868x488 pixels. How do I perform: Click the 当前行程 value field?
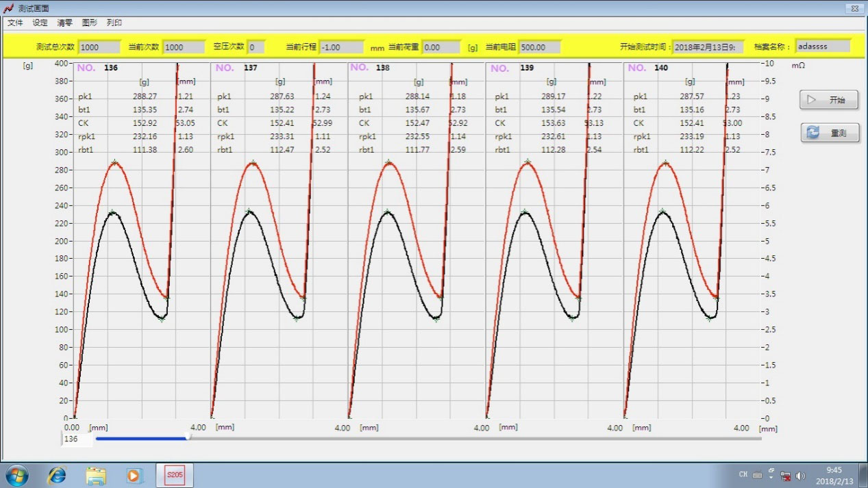[x=341, y=47]
